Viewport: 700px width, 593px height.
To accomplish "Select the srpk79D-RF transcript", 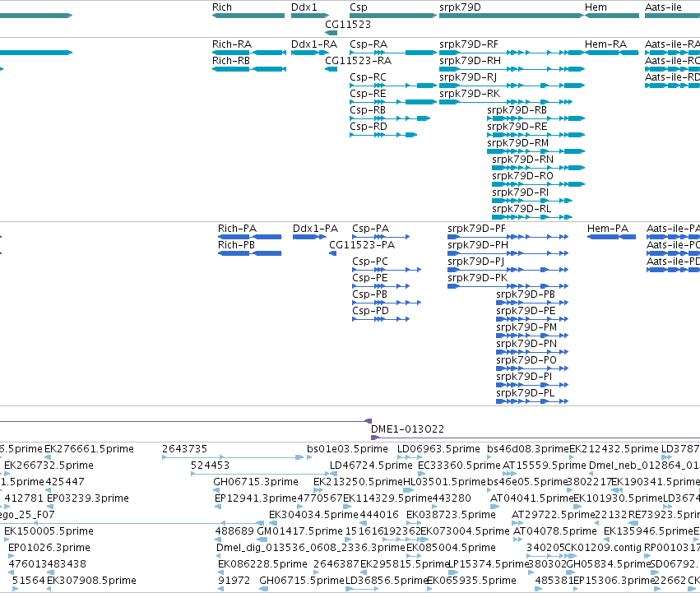I will 469,44.
